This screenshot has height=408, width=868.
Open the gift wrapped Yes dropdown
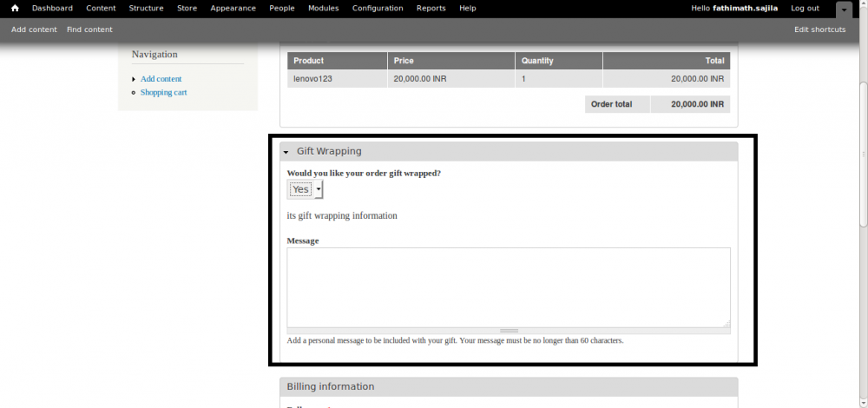tap(305, 189)
